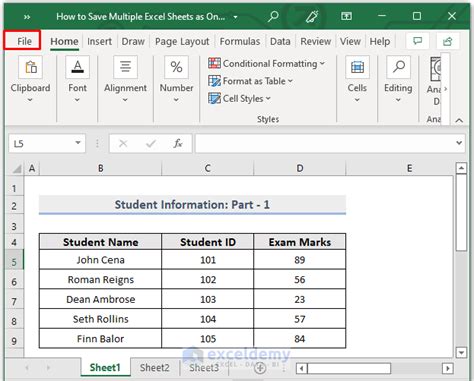The height and width of the screenshot is (381, 474).
Task: Switch to the Data tab
Action: coord(280,41)
